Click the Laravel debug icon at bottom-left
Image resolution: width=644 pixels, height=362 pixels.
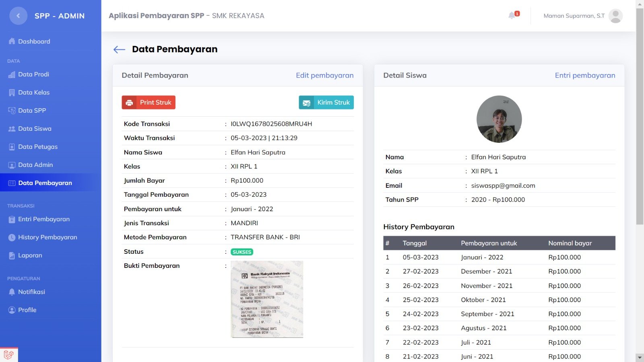click(x=9, y=354)
